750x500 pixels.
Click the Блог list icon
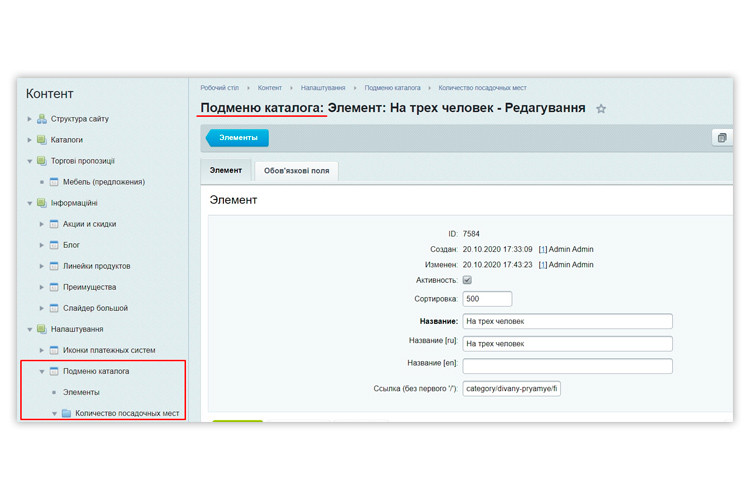pyautogui.click(x=54, y=245)
